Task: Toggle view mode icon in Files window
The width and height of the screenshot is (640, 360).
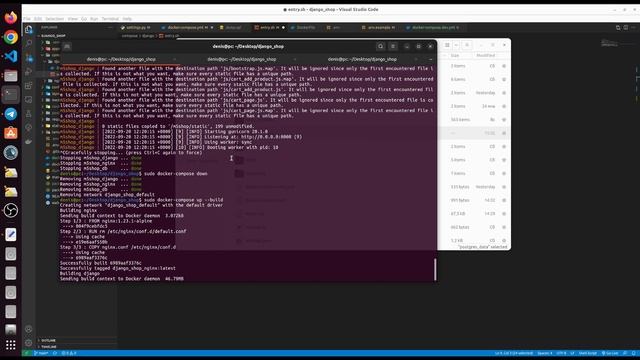Action: click(x=447, y=45)
